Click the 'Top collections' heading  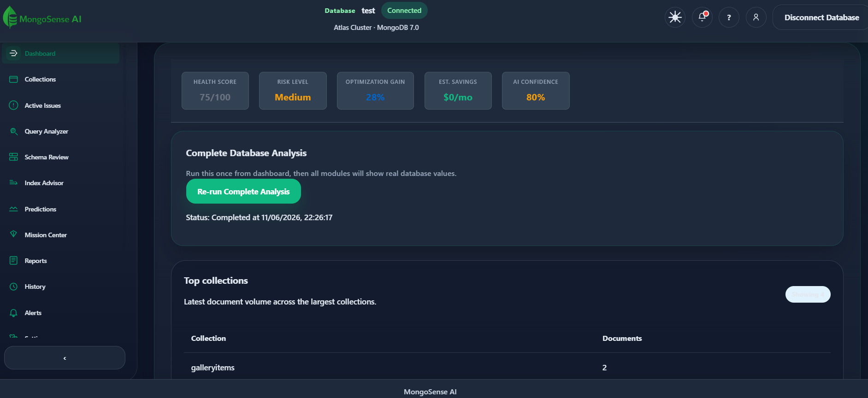click(216, 281)
